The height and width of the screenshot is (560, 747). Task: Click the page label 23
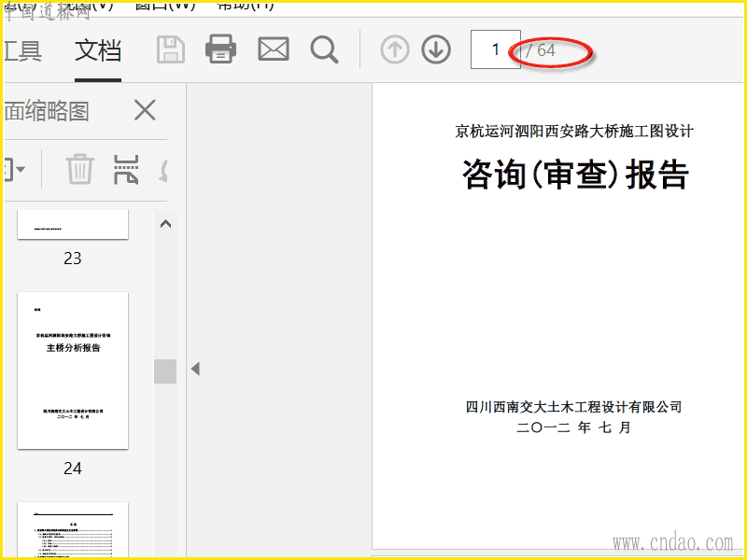click(73, 259)
